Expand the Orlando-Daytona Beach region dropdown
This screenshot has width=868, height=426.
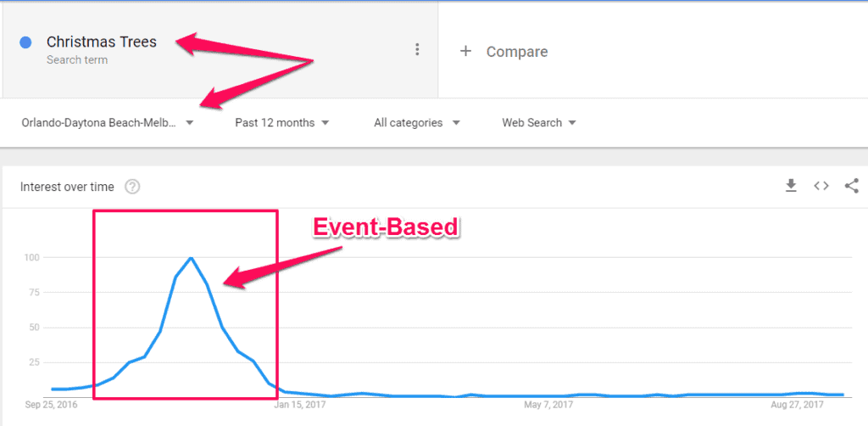click(x=108, y=123)
